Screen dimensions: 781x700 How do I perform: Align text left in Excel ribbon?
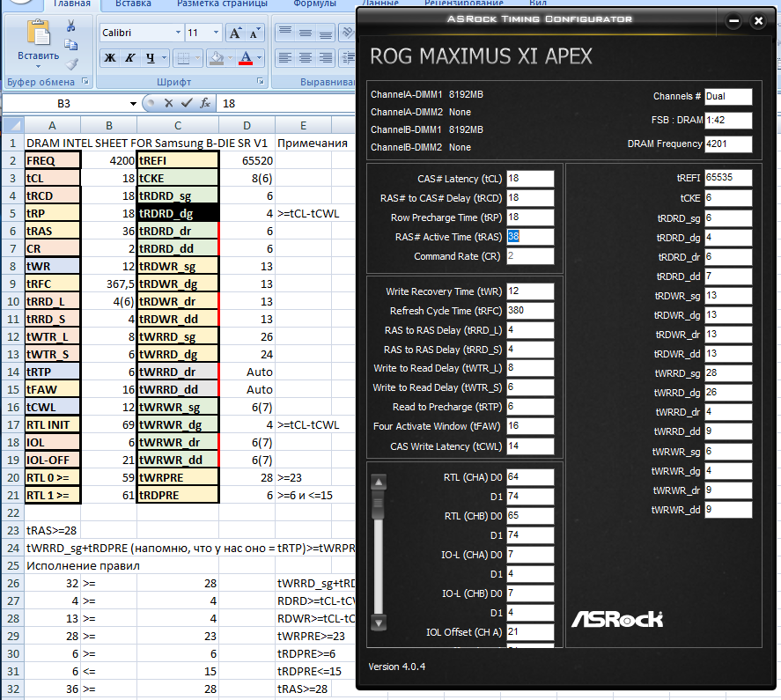pos(285,58)
